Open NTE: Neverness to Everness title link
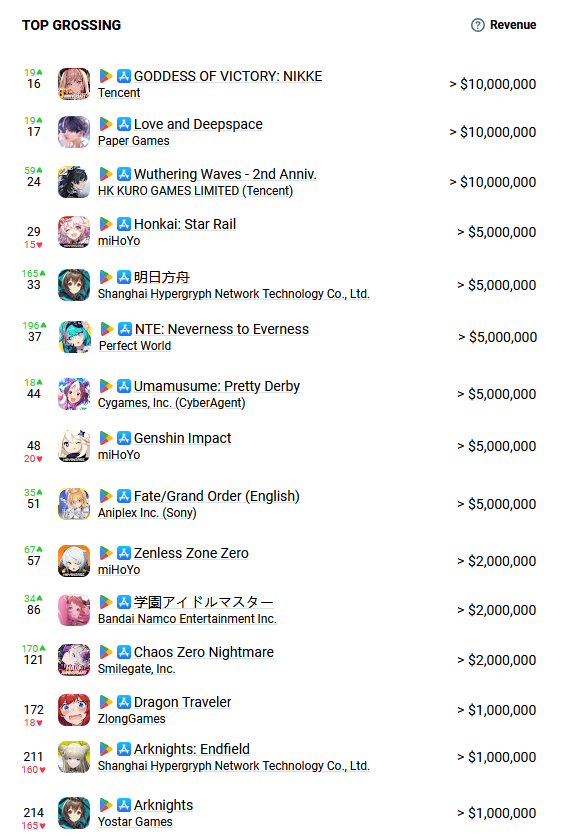This screenshot has height=837, width=567. click(x=222, y=329)
